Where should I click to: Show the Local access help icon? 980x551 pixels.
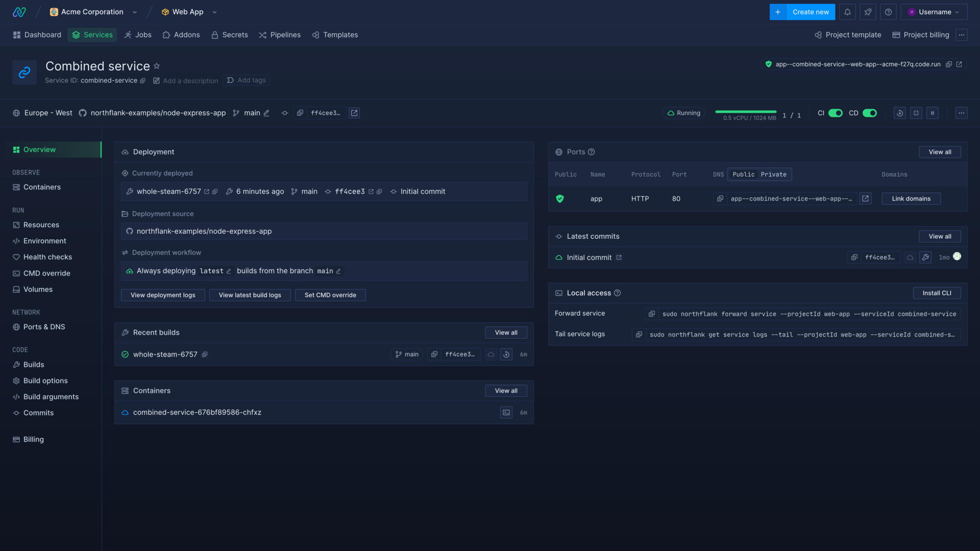pos(617,293)
